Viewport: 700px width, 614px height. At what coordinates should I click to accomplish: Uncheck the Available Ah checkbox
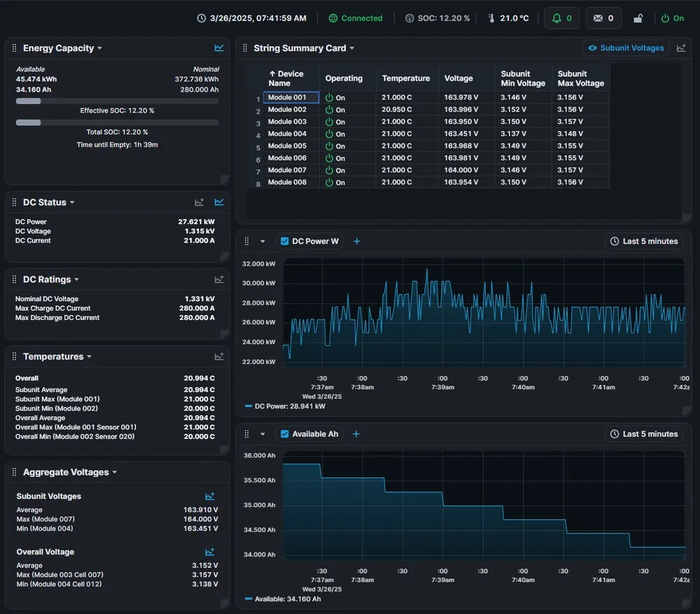click(284, 434)
